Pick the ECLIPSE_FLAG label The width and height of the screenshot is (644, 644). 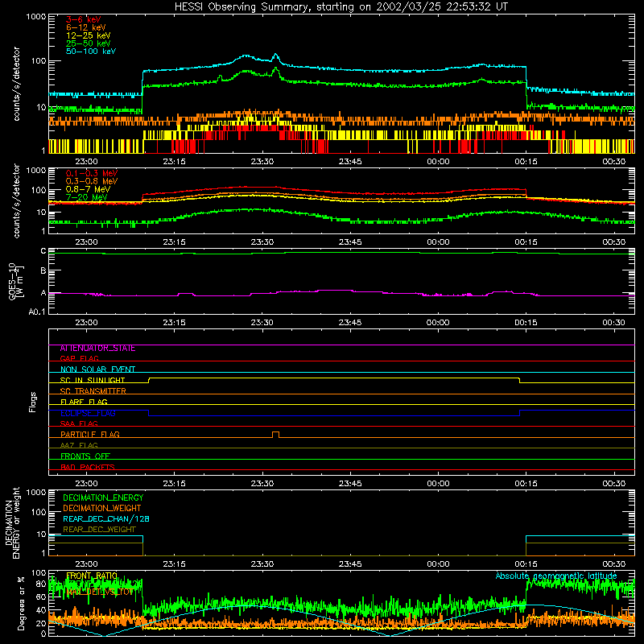[88, 413]
